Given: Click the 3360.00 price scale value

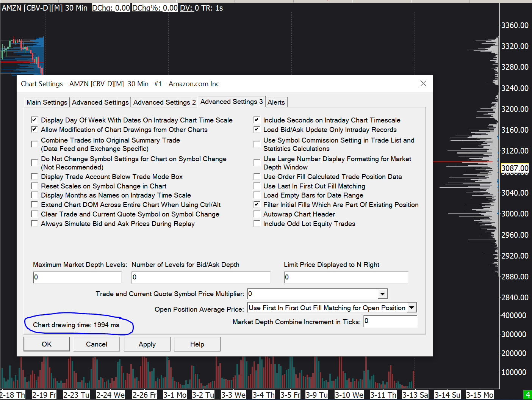Looking at the screenshot, I should [x=515, y=25].
